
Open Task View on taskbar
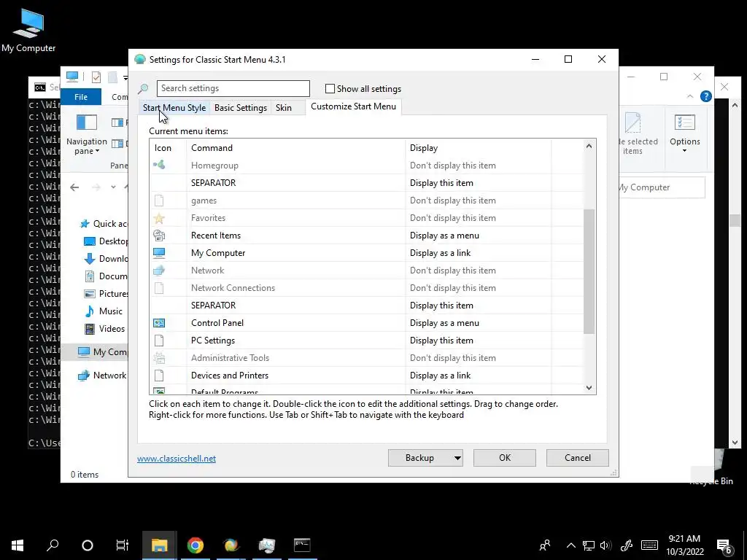123,545
